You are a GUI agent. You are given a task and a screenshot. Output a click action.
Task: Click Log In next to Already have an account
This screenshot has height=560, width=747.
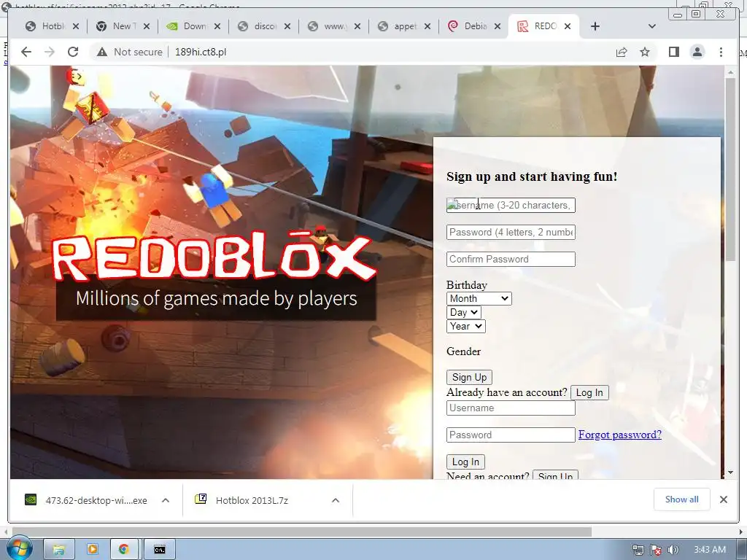click(x=589, y=392)
